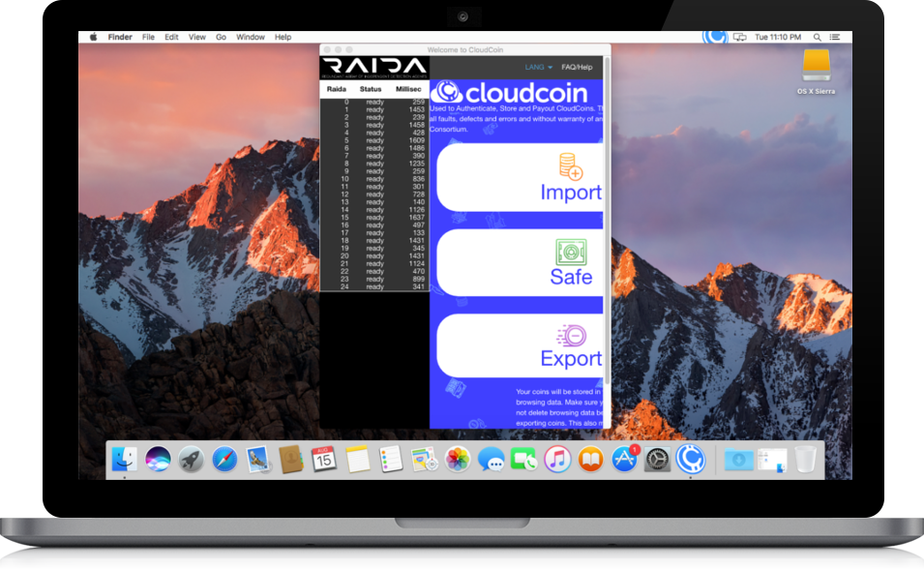Open the Mail stamp icon in Dock
This screenshot has height=569, width=924.
(258, 460)
